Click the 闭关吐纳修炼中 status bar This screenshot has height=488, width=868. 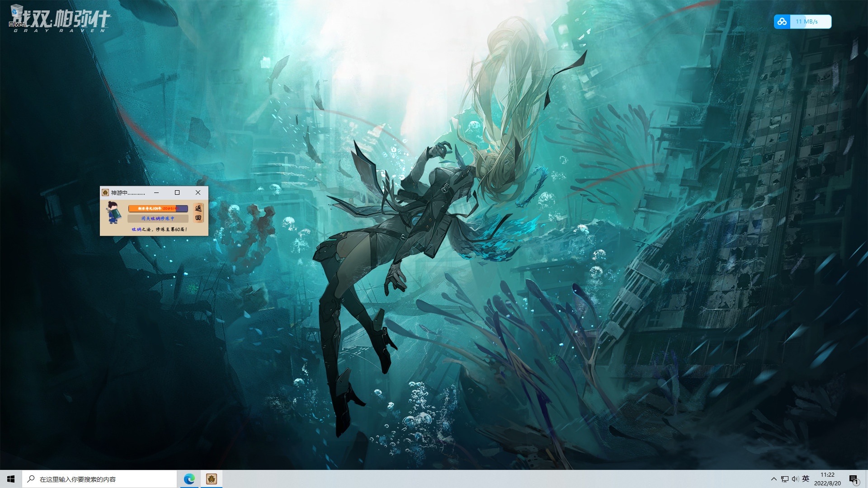pyautogui.click(x=158, y=218)
